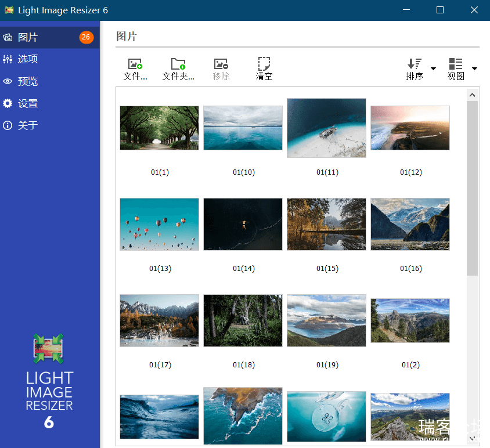The image size is (490, 448).
Task: Click the add folder (文件夹) icon
Action: pyautogui.click(x=178, y=64)
